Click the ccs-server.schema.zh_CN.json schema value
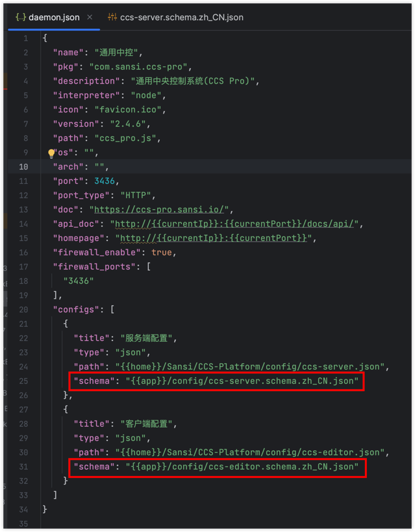This screenshot has height=532, width=415. click(242, 381)
